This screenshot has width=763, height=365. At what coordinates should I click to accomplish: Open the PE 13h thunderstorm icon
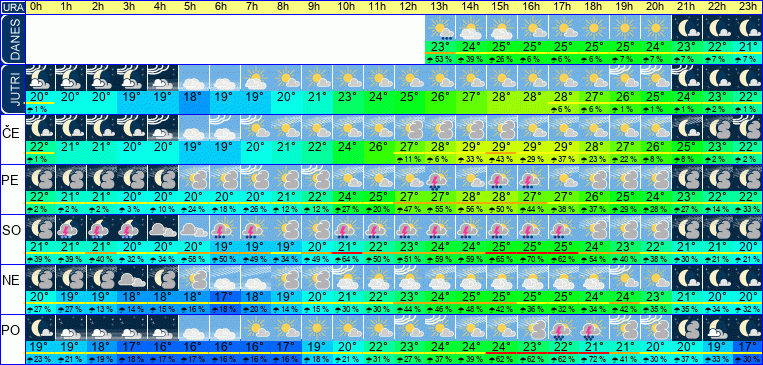tap(440, 178)
